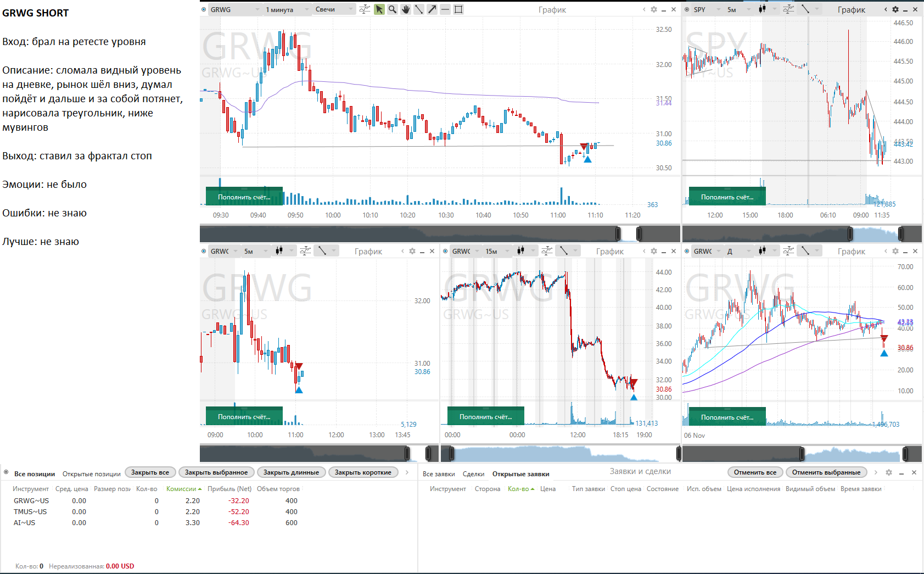The width and height of the screenshot is (924, 574).
Task: Open indicators in the GRWG 1-minute chart toolbar
Action: 365,9
